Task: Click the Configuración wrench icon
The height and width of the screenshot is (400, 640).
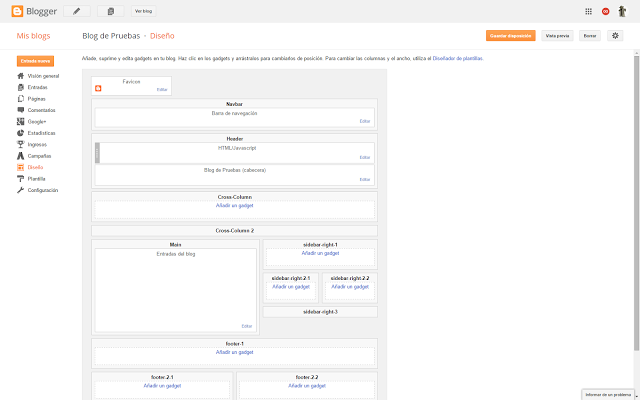Action: click(x=21, y=190)
